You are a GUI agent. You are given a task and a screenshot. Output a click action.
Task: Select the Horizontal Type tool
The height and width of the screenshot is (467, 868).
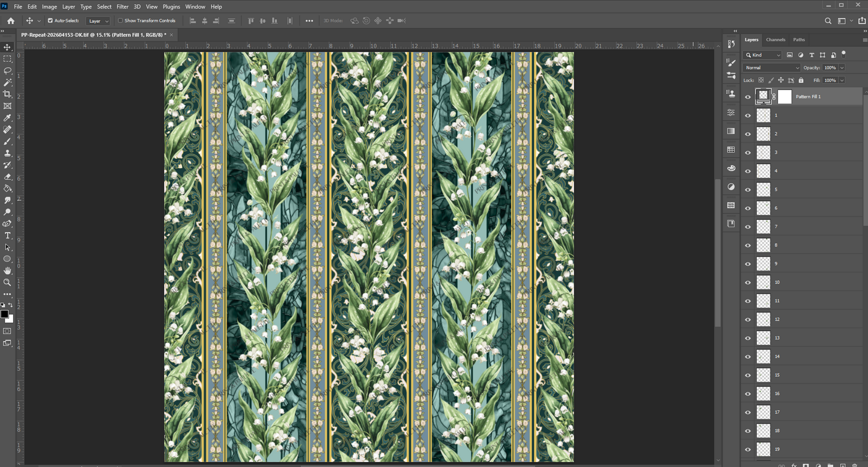click(x=7, y=235)
